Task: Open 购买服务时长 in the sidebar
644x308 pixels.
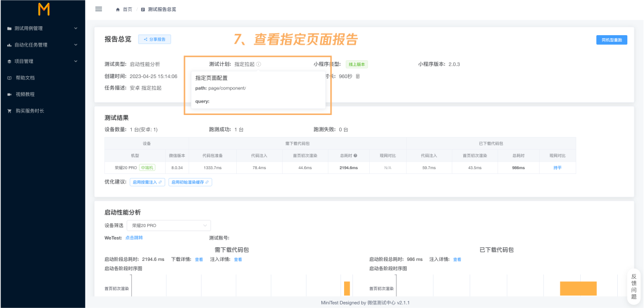Action: point(42,111)
